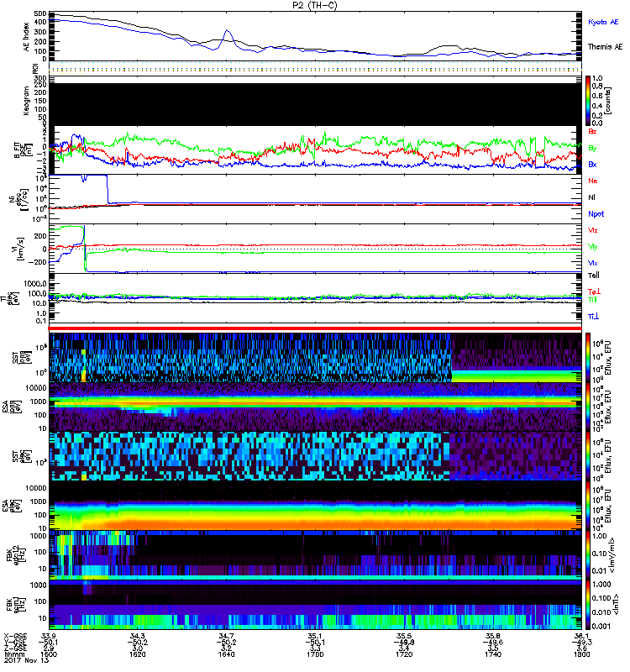Select the red Ne density legend label
Image resolution: width=630 pixels, height=672 pixels.
click(x=593, y=181)
